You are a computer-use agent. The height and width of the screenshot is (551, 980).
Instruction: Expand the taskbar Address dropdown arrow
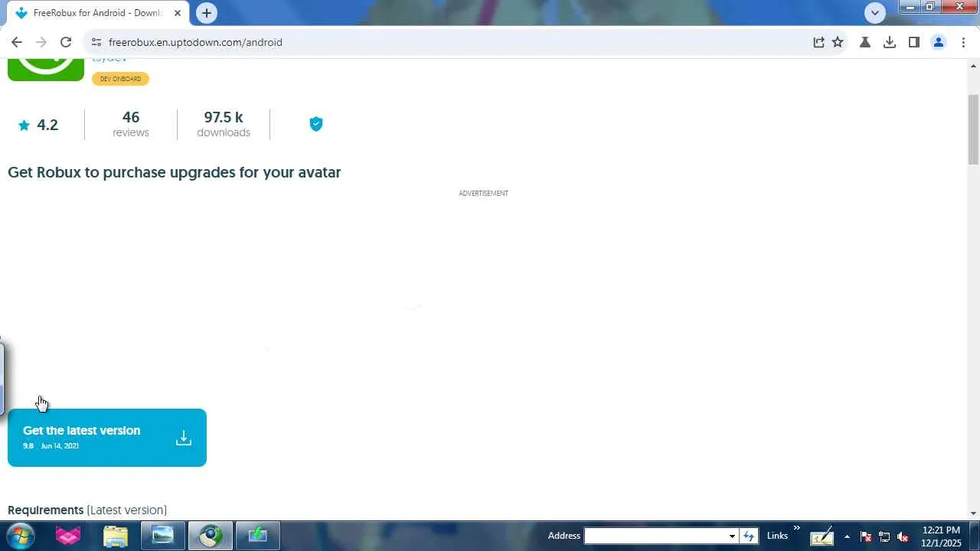pos(732,536)
